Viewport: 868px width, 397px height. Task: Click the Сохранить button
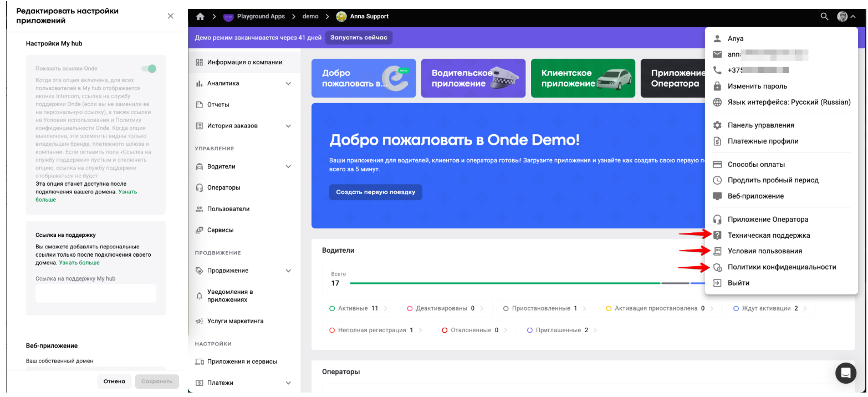click(157, 381)
